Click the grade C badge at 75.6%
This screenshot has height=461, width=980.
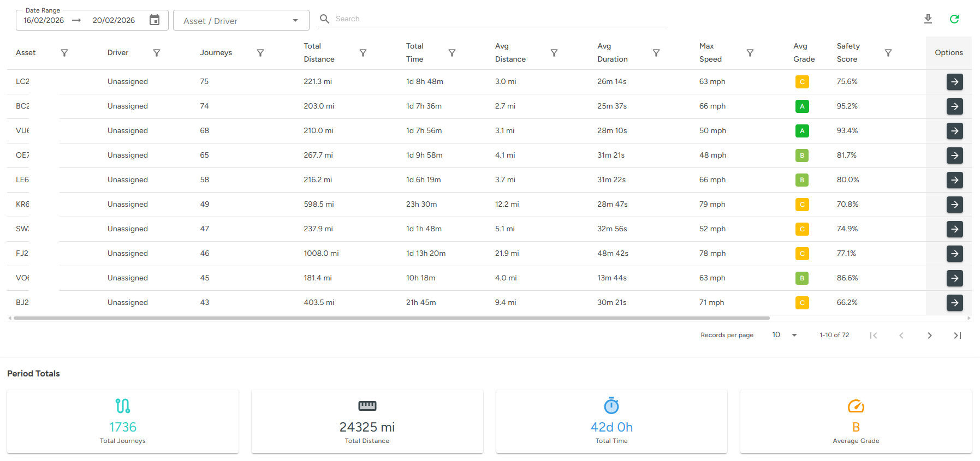pos(802,82)
